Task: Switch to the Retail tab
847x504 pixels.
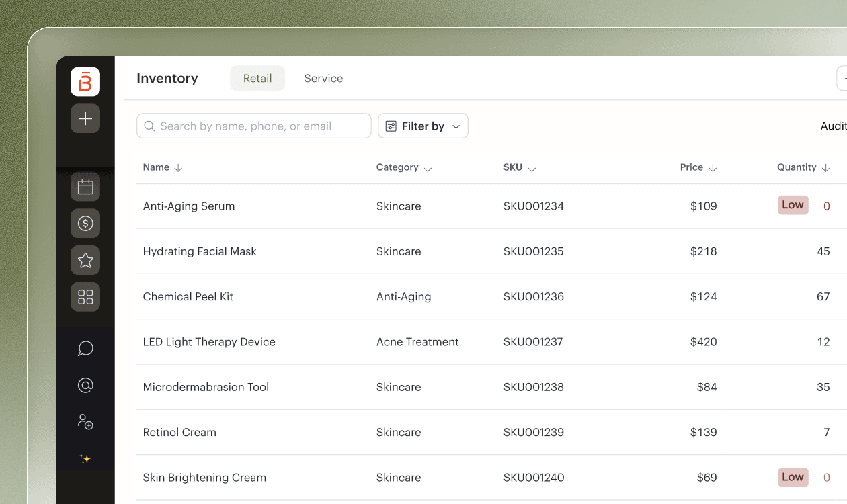Action: [257, 79]
